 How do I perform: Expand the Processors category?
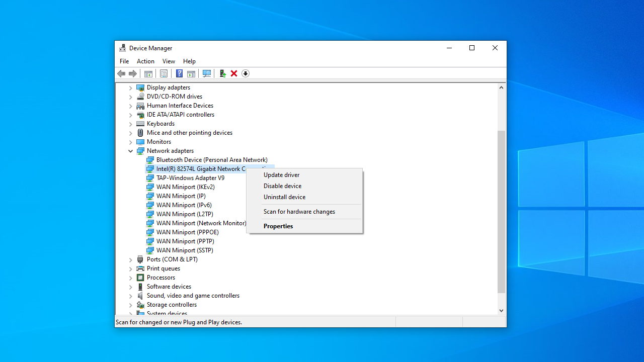[x=131, y=278]
